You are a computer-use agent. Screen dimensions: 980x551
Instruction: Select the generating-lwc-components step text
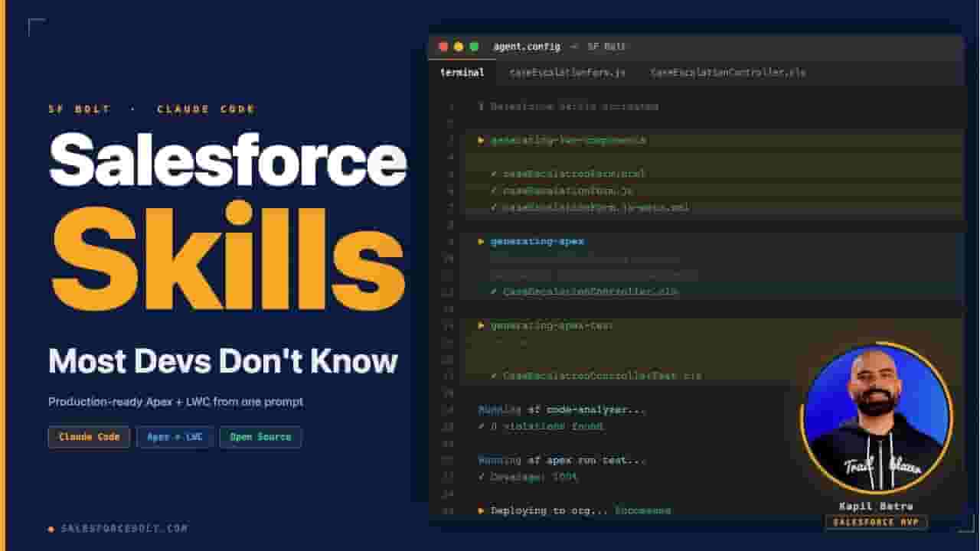tap(568, 140)
